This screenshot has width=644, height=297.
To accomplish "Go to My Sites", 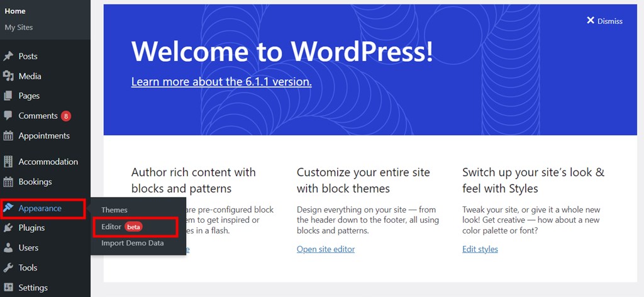I will 19,28.
